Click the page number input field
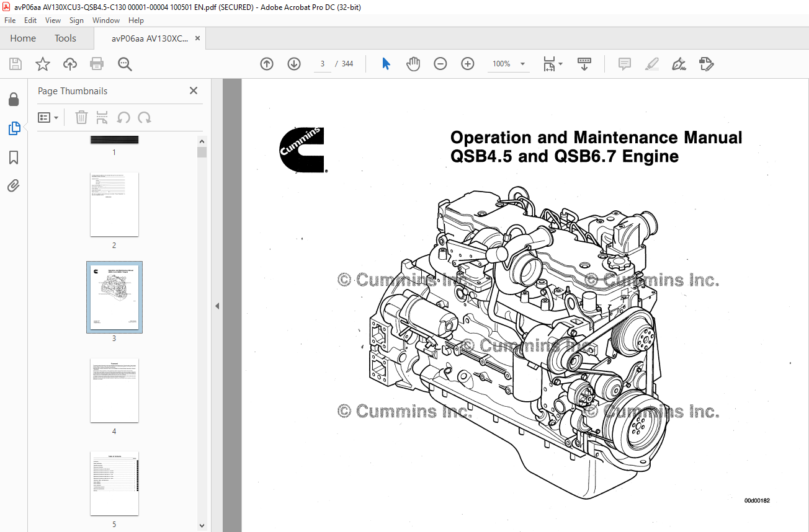809x532 pixels. click(x=323, y=64)
